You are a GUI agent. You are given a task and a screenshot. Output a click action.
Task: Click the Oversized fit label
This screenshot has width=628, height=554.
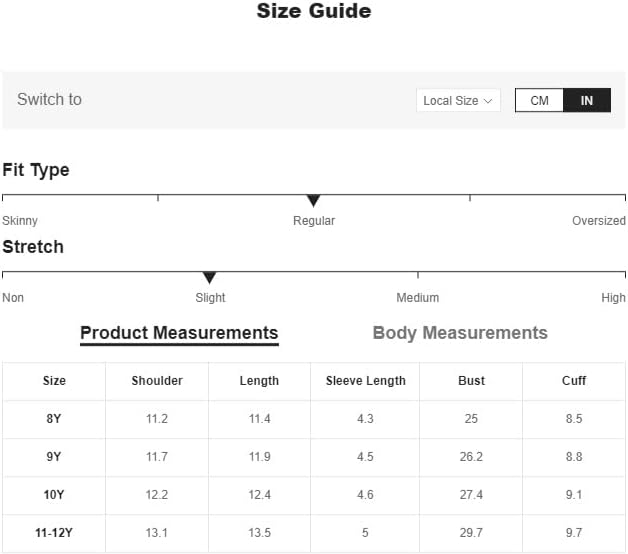coord(598,221)
